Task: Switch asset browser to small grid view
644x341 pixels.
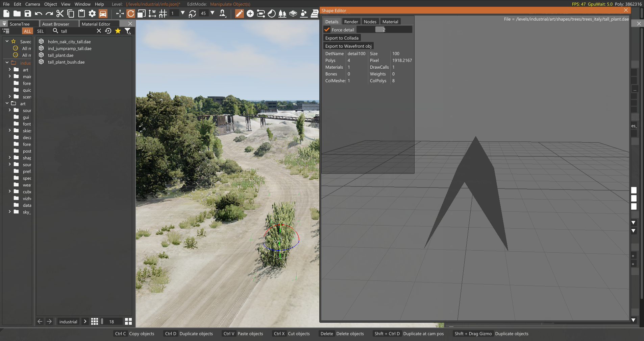Action: 95,321
